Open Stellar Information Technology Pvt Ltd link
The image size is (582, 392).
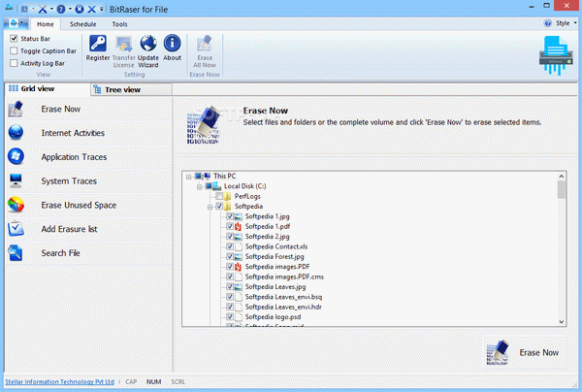60,381
